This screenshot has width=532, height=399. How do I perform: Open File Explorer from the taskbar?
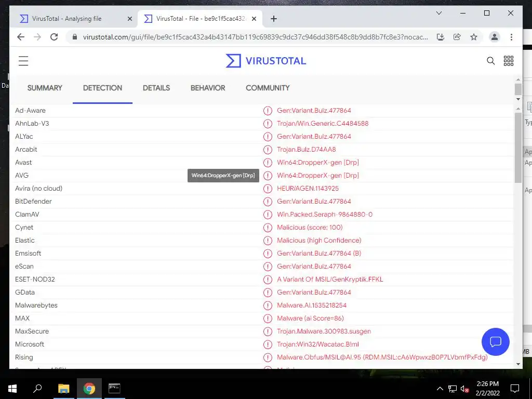click(x=63, y=389)
